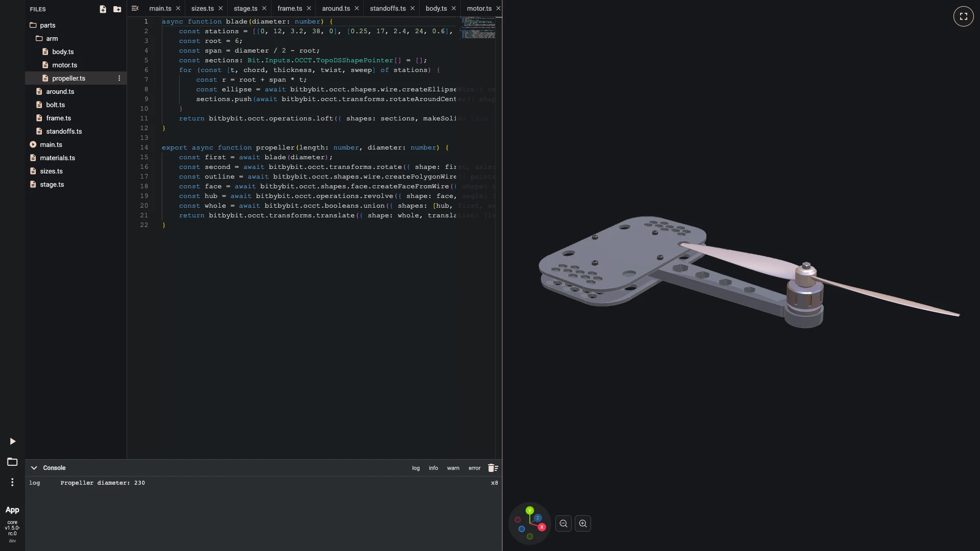The image size is (980, 551).
Task: Click the Y axis on the orientation gizmo
Action: pos(530,510)
